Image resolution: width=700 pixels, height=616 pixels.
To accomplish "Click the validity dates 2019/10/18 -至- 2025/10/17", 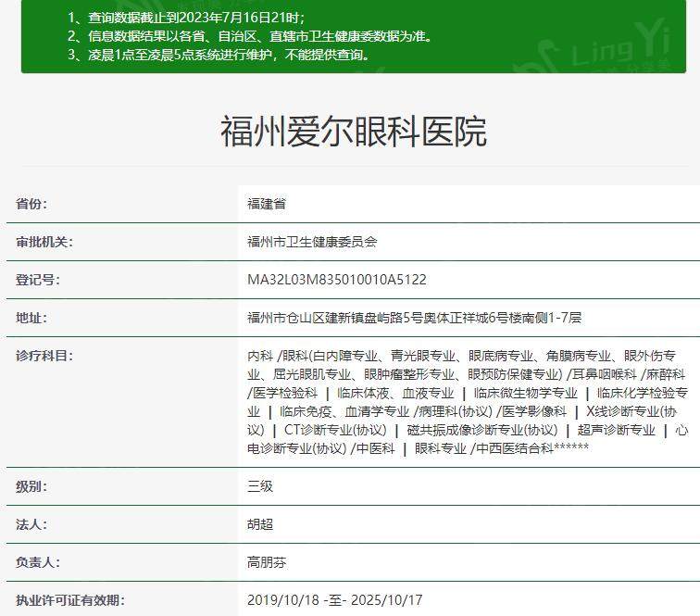I will click(334, 600).
